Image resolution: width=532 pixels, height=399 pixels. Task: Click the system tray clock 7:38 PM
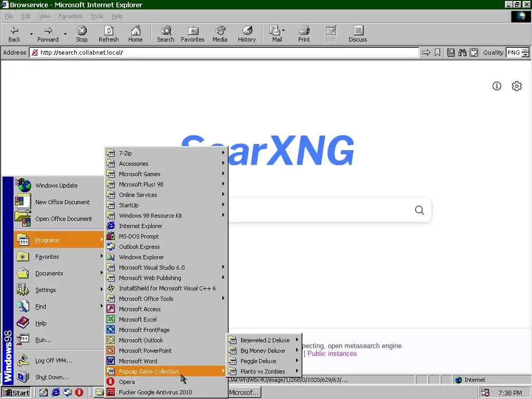(x=510, y=393)
